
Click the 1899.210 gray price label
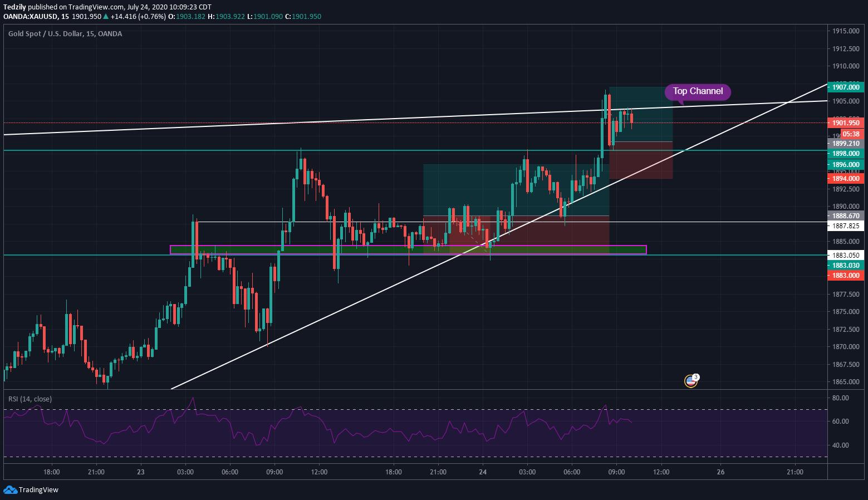pos(846,144)
